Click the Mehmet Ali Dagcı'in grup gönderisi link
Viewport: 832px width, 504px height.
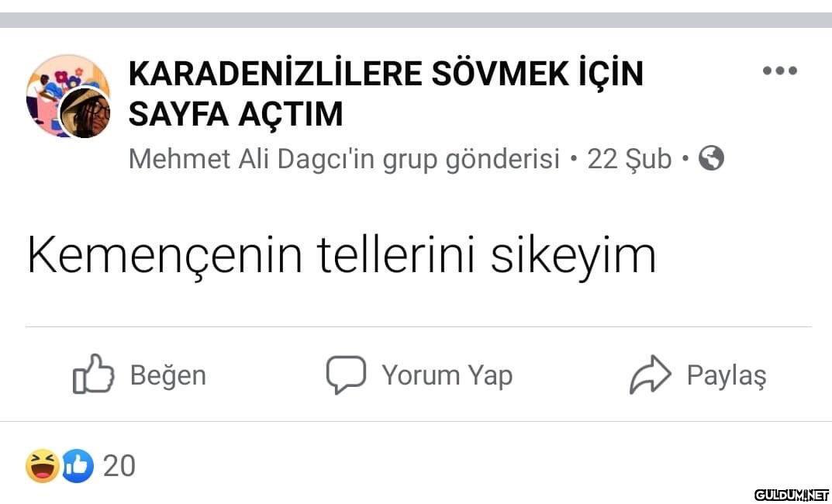click(344, 159)
